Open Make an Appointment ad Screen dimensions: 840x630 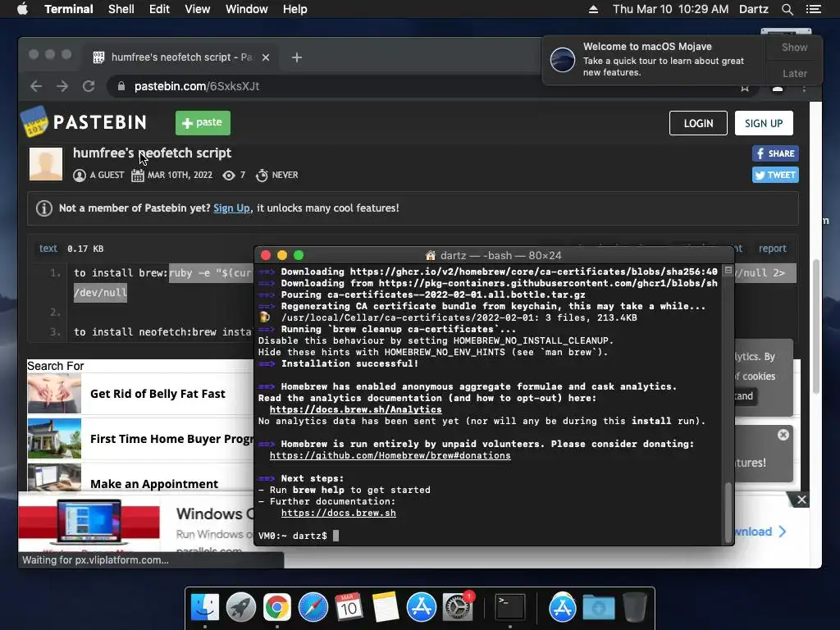[x=139, y=479]
